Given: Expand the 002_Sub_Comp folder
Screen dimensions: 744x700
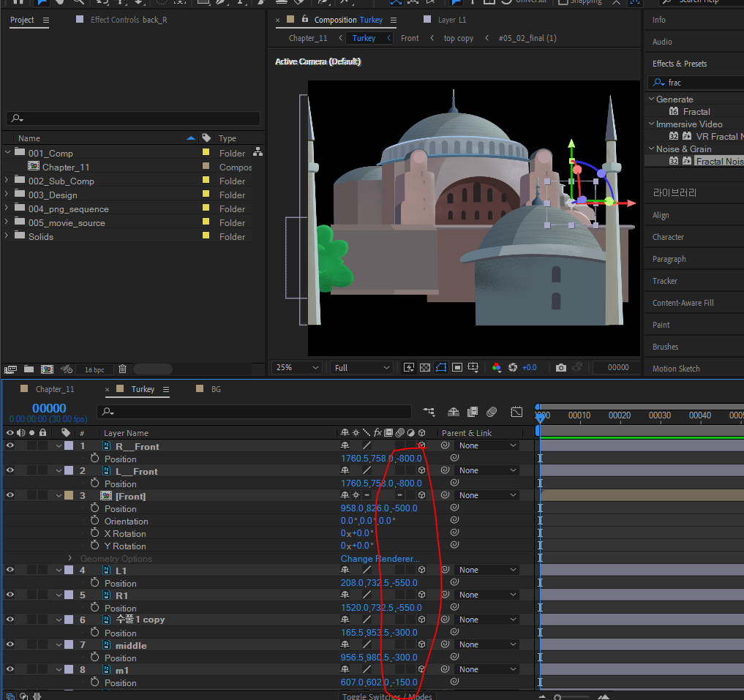Looking at the screenshot, I should pos(6,181).
